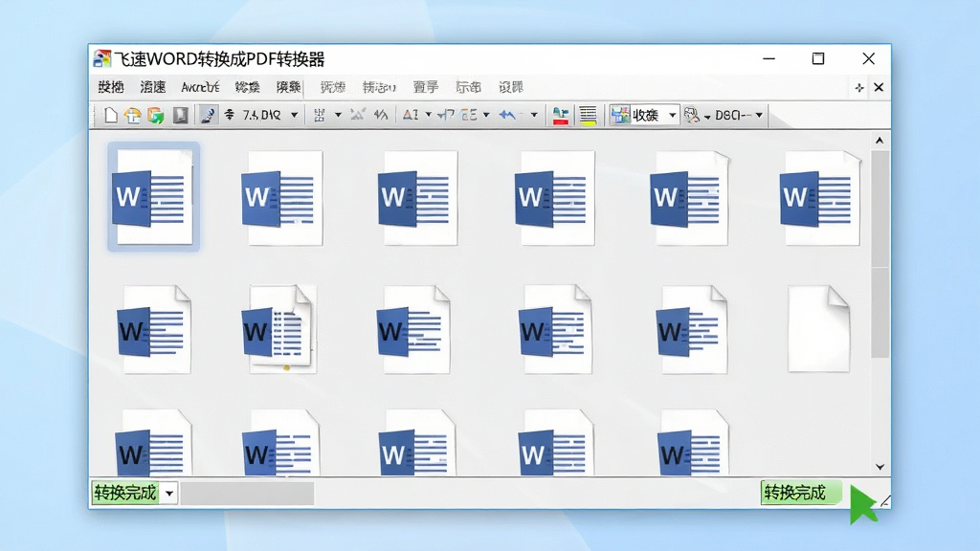Click the letter A text style icon
The height and width of the screenshot is (551, 980).
[411, 115]
